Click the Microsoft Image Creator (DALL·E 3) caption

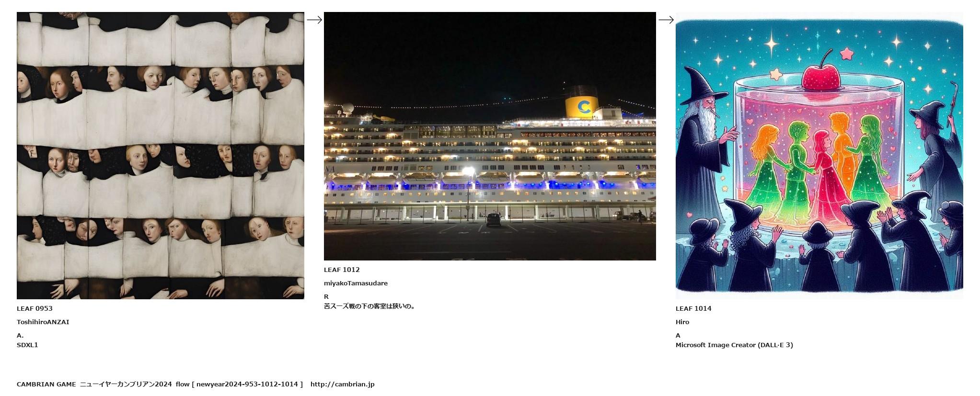pos(734,345)
